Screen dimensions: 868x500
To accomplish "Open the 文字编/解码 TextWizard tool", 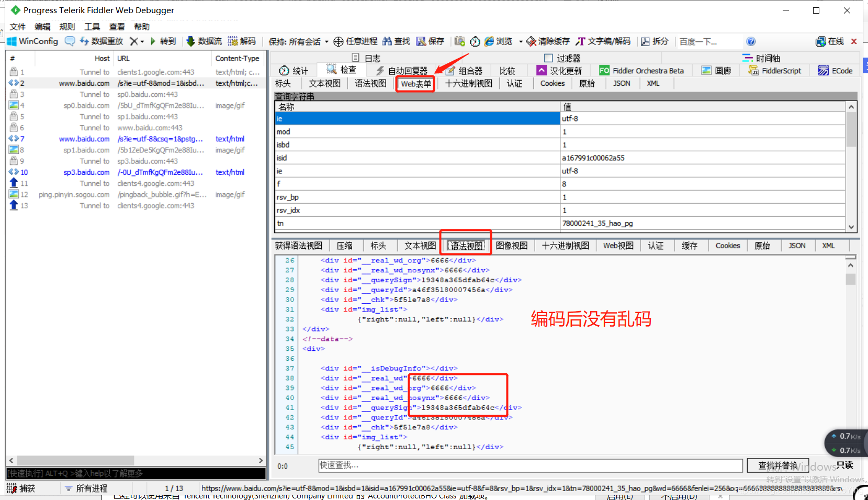I will tap(603, 41).
